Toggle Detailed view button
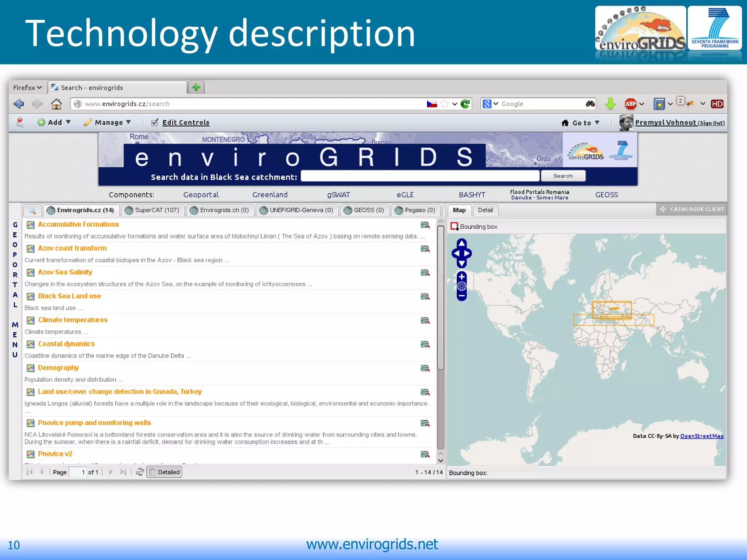Image resolution: width=747 pixels, height=560 pixels. 164,472
